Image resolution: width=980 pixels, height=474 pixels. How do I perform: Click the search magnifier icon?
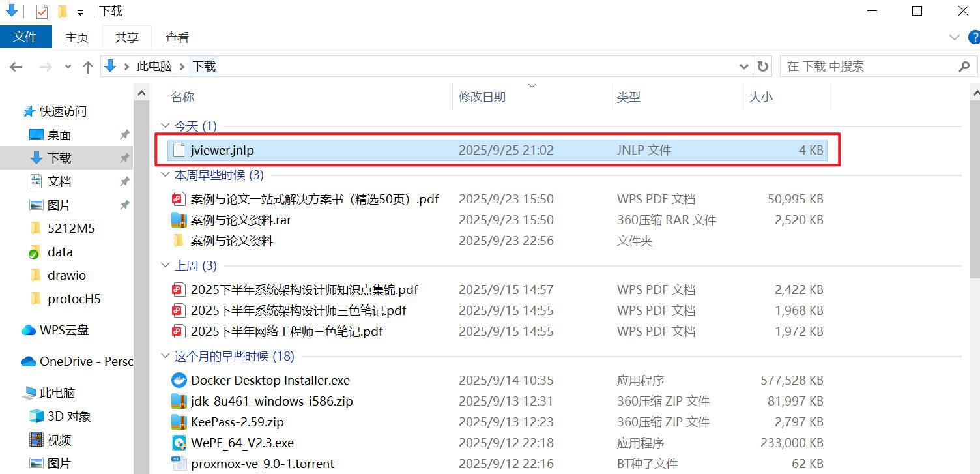tap(964, 66)
